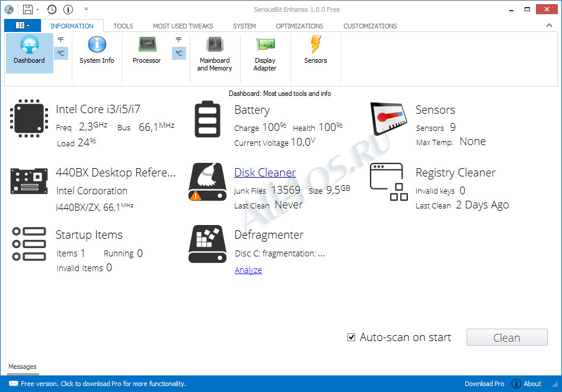Click Disc C: fragmentation text
The image size is (562, 392).
click(280, 253)
